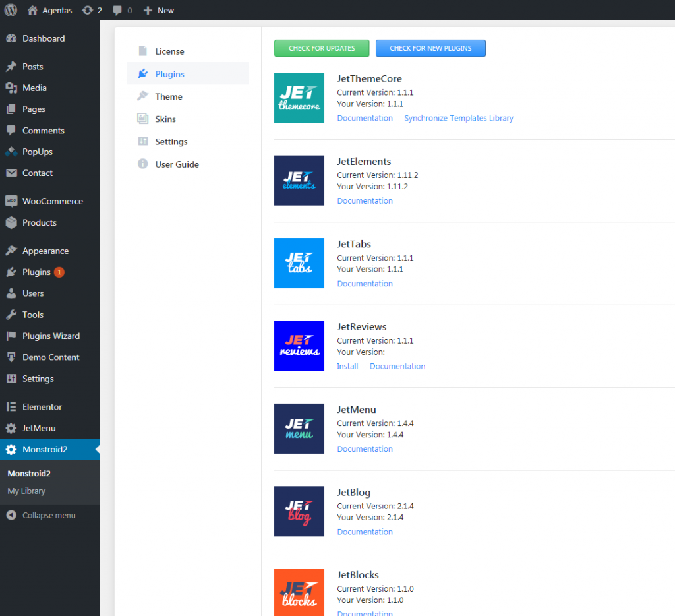The image size is (675, 616).
Task: Click Synchronize Templates Library for JetThemeCore
Action: click(459, 117)
